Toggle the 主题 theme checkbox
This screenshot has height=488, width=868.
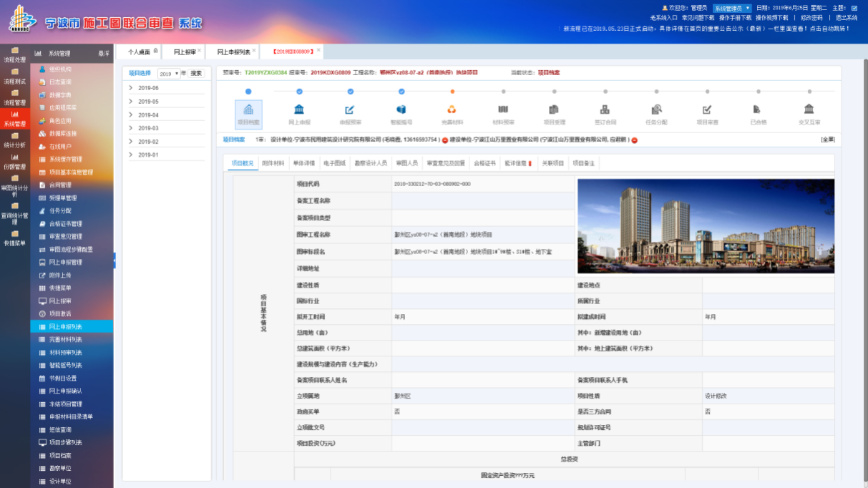(x=854, y=8)
